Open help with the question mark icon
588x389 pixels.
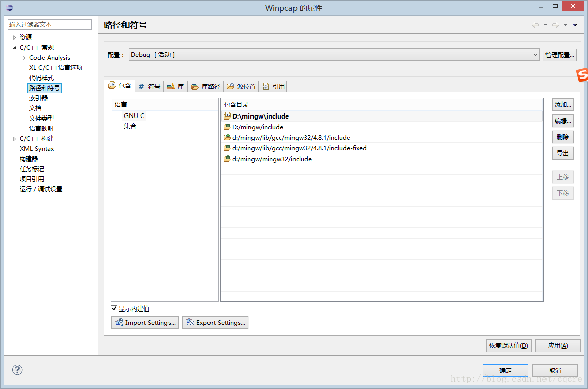(x=17, y=370)
